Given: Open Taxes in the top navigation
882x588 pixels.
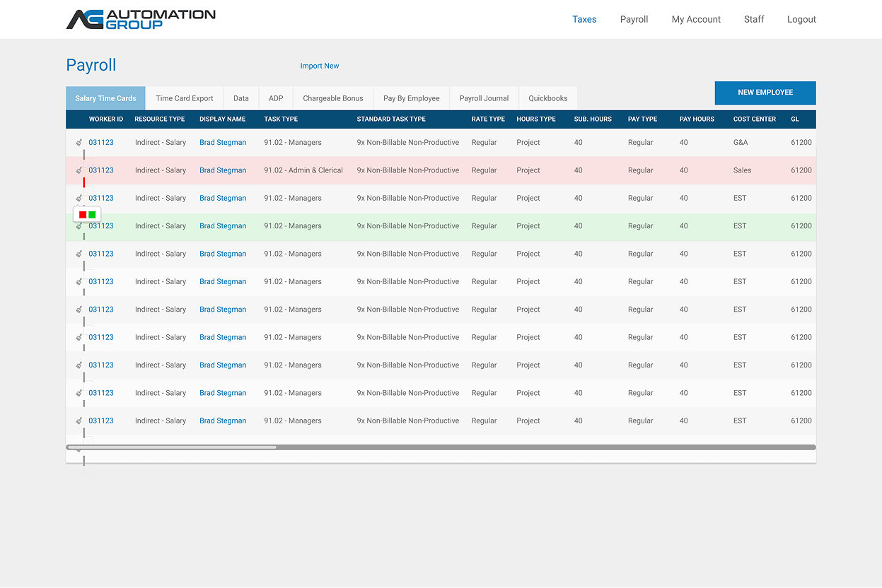Looking at the screenshot, I should 584,19.
